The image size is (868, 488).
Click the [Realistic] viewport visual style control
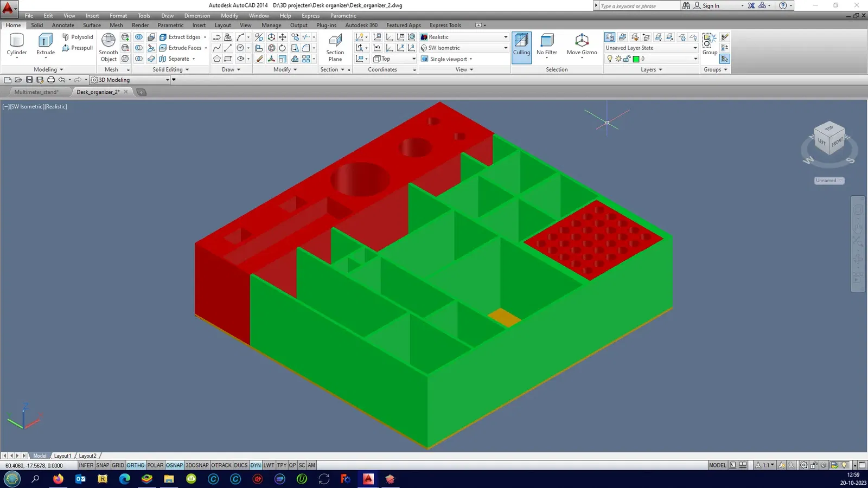(56, 106)
